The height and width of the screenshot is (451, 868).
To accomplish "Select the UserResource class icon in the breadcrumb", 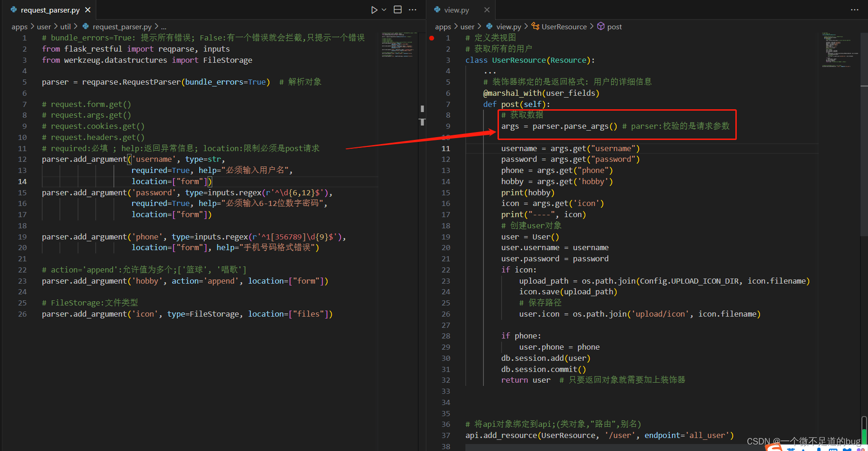I will pos(535,27).
